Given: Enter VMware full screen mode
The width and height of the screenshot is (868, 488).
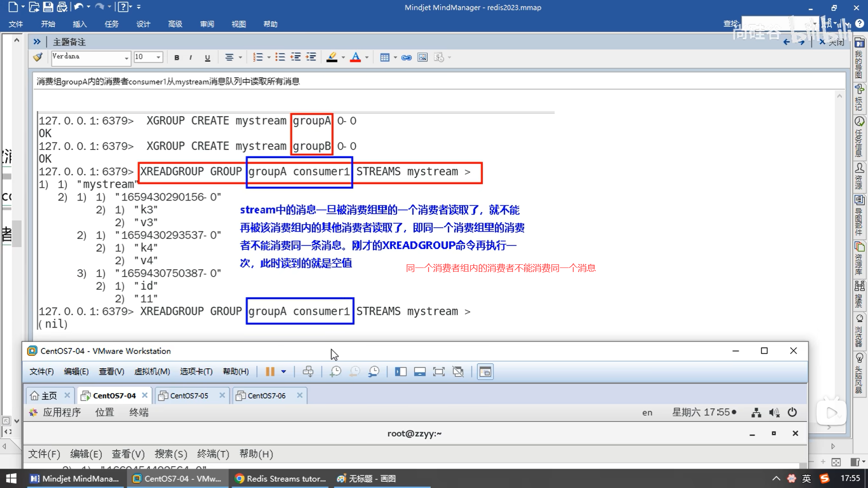Looking at the screenshot, I should coord(439,372).
